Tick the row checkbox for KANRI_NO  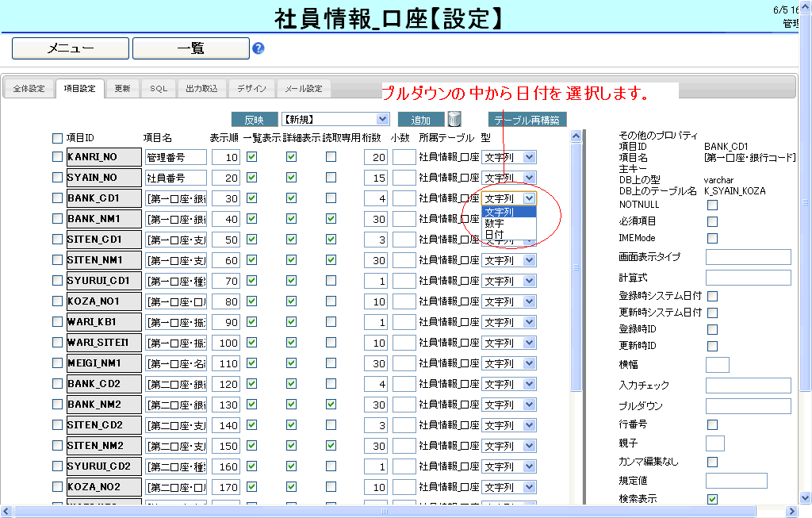point(57,157)
